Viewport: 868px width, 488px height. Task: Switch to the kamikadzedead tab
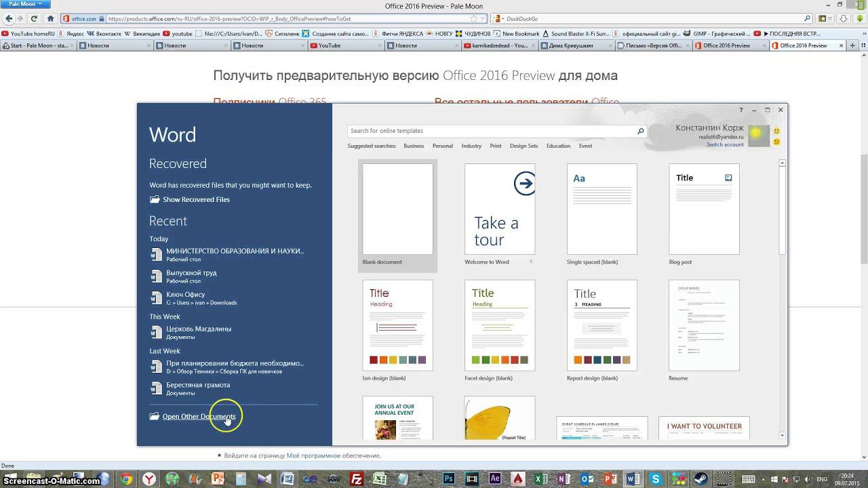tap(499, 45)
